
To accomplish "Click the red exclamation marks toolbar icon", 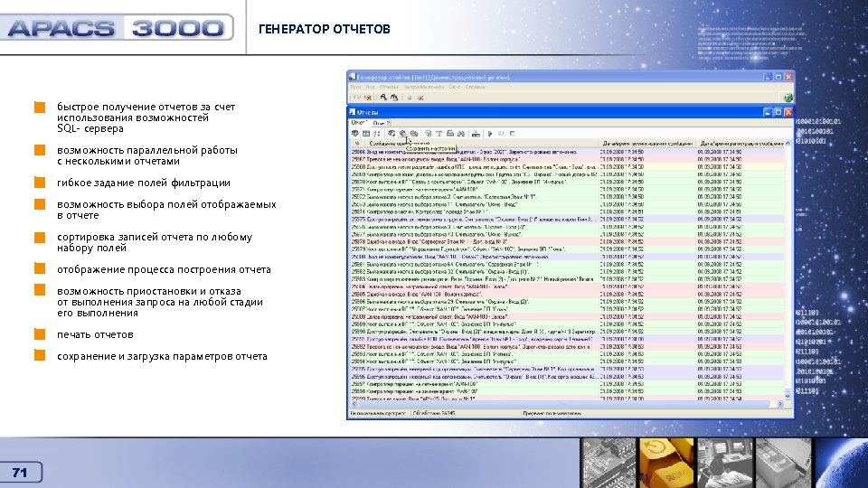I will (x=376, y=134).
